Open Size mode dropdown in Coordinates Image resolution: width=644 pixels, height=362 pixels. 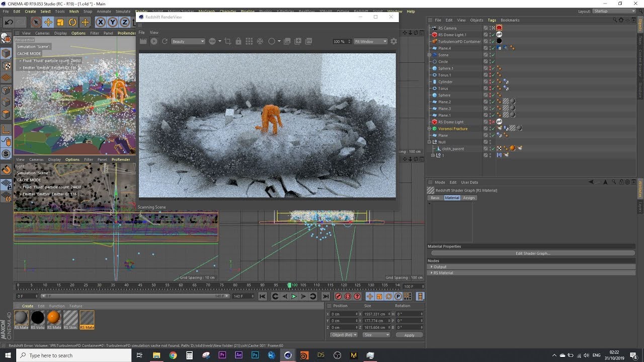point(376,335)
